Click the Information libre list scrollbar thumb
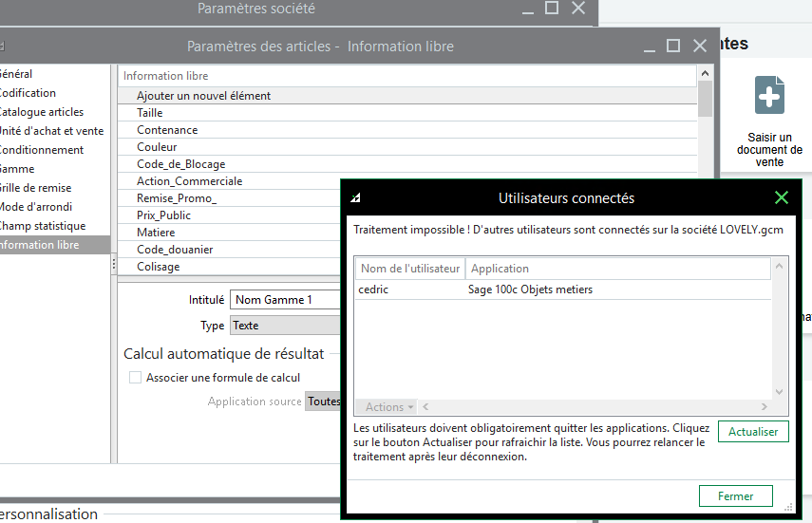812x523 pixels. 705,99
